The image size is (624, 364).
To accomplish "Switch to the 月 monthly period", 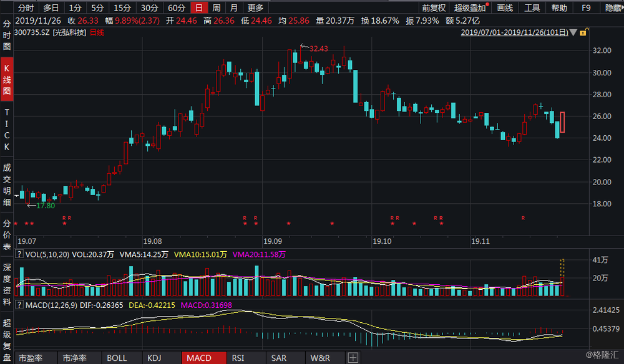I will click(234, 7).
